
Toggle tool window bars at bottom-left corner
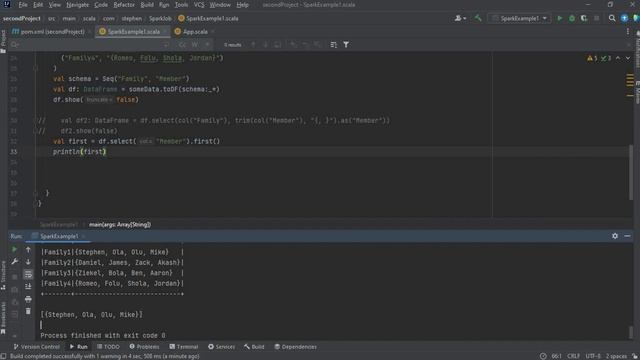3,356
